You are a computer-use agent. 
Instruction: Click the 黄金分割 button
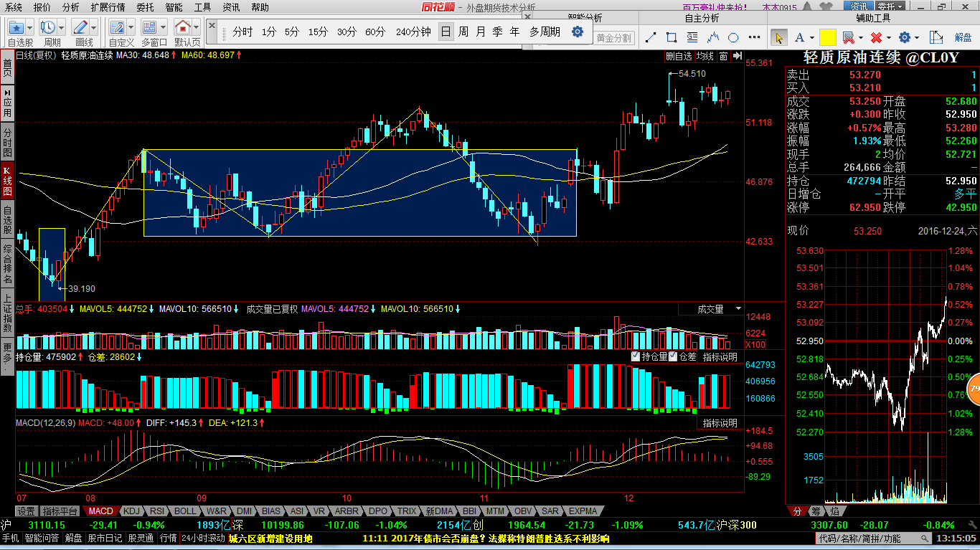(x=614, y=38)
